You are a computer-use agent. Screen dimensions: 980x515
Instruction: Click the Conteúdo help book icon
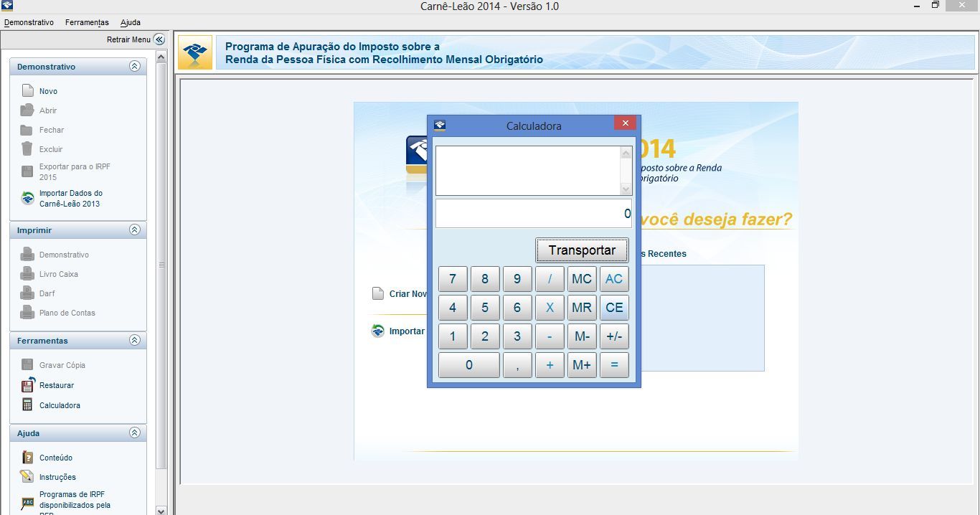click(27, 457)
